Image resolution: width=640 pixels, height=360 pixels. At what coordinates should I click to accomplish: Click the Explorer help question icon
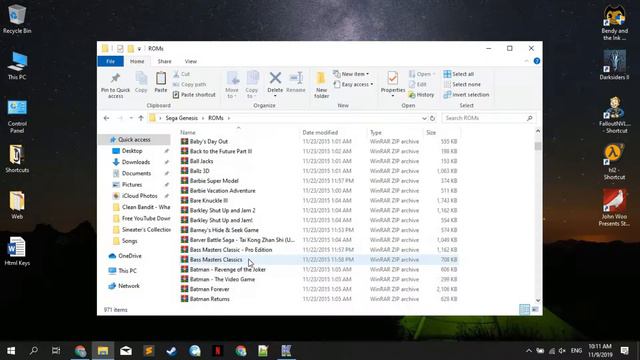tap(537, 61)
